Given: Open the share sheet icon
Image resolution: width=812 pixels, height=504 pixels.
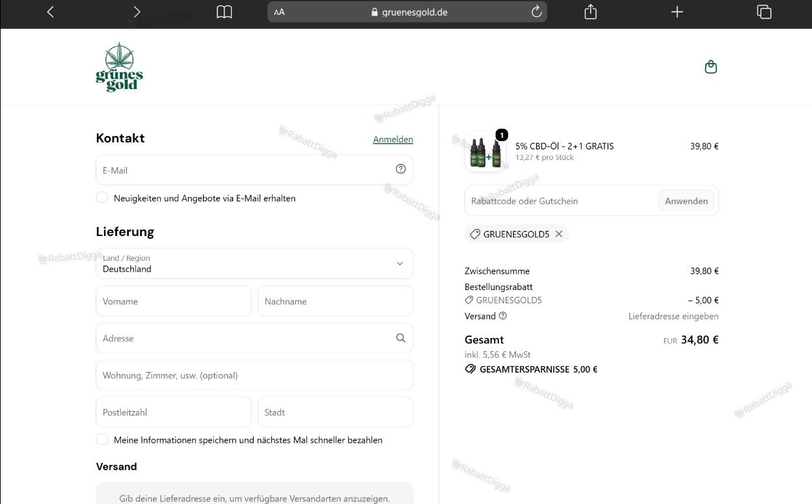Looking at the screenshot, I should [x=590, y=12].
